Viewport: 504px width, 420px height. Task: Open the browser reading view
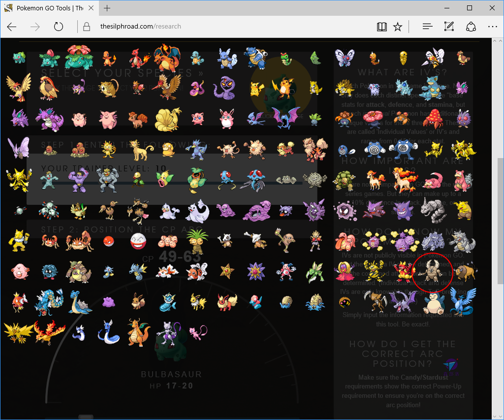[381, 27]
